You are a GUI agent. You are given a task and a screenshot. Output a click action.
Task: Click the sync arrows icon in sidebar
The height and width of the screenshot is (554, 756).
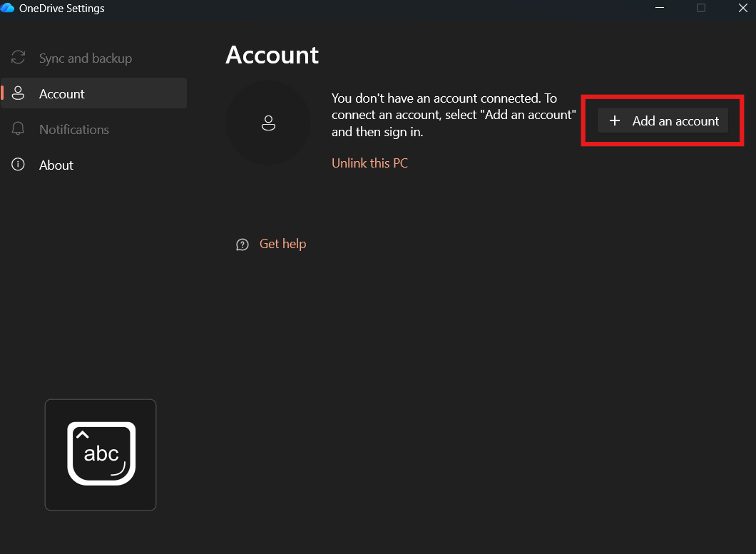point(19,58)
